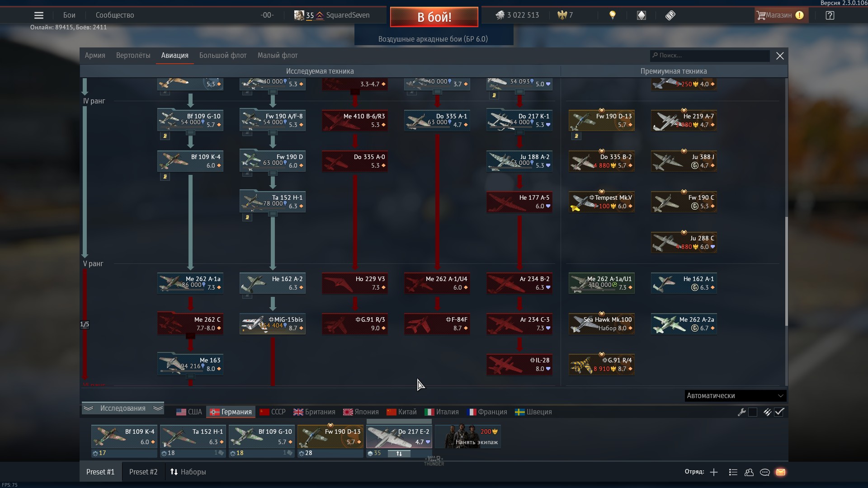
Task: Select Ho 229 V3 vehicle card
Action: click(355, 283)
